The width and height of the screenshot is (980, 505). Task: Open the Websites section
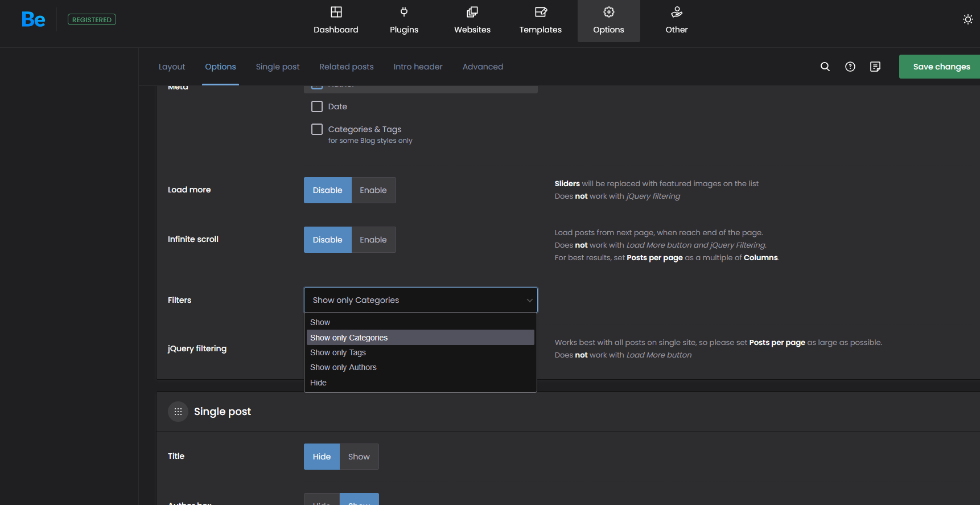click(x=472, y=20)
